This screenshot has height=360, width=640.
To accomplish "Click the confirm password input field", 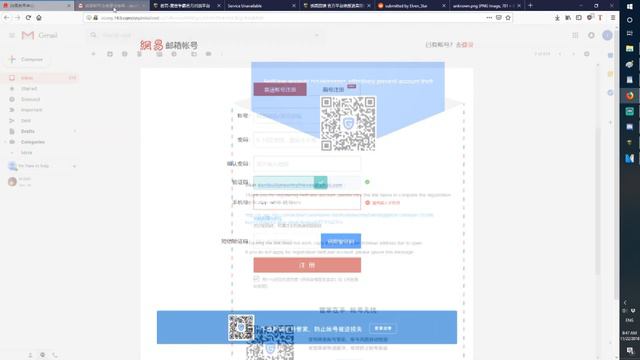I will (307, 164).
